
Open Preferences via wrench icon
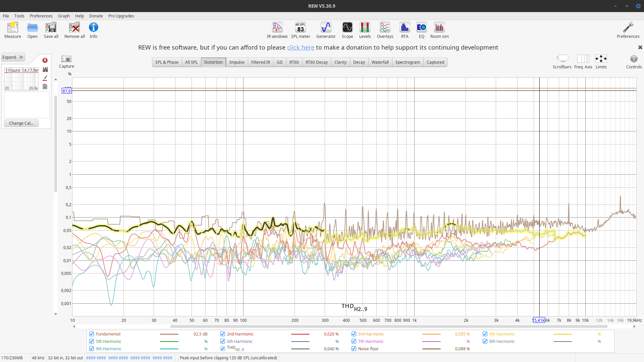pyautogui.click(x=628, y=30)
